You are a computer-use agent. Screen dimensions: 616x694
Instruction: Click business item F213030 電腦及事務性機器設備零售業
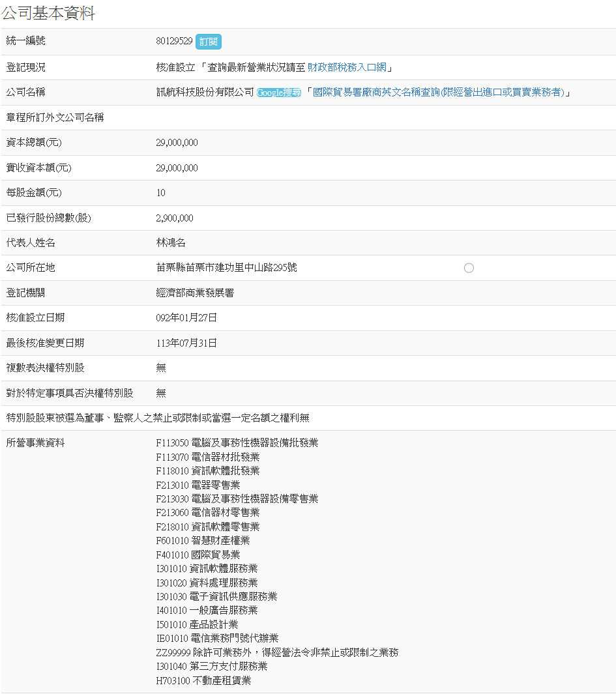click(x=237, y=499)
